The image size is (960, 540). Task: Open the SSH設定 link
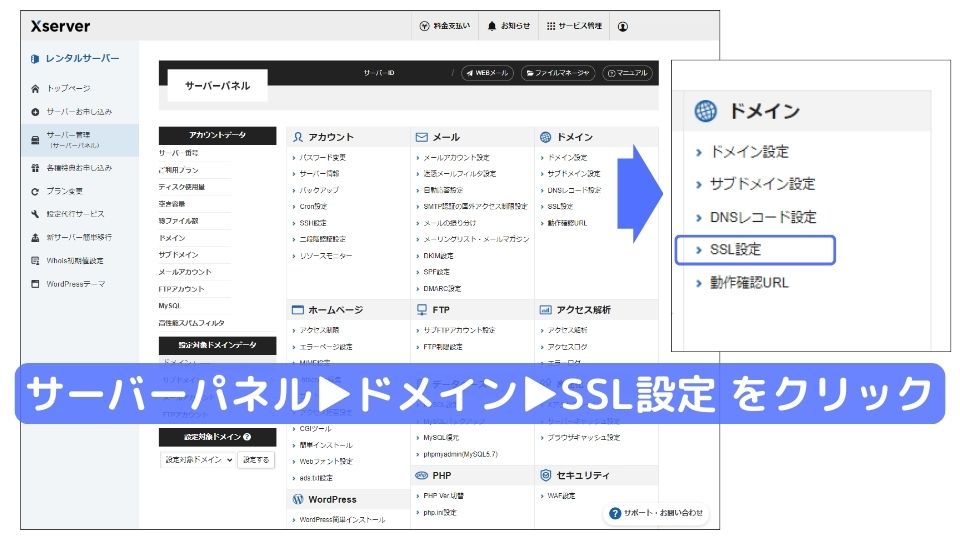tap(312, 223)
